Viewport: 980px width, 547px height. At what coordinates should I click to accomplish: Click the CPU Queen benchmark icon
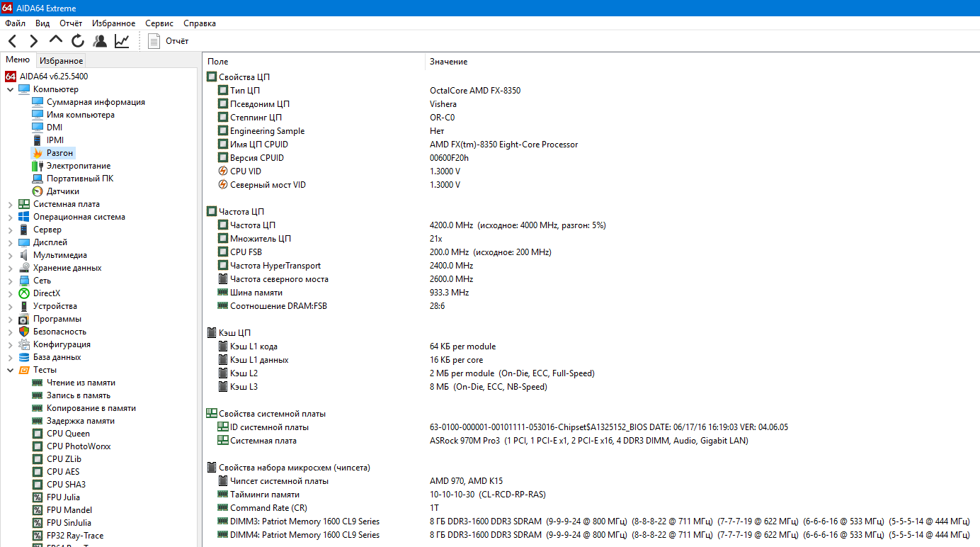click(38, 434)
